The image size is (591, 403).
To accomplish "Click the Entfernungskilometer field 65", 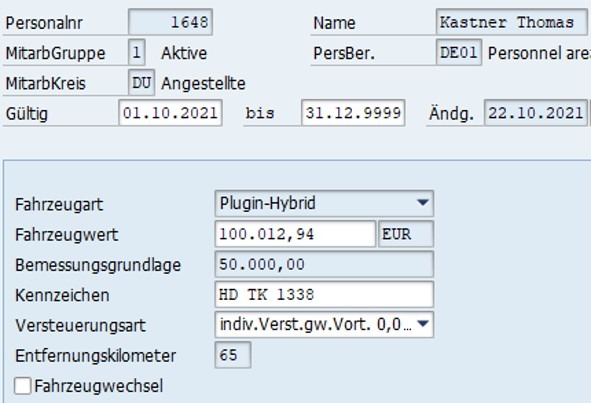I will pyautogui.click(x=233, y=355).
